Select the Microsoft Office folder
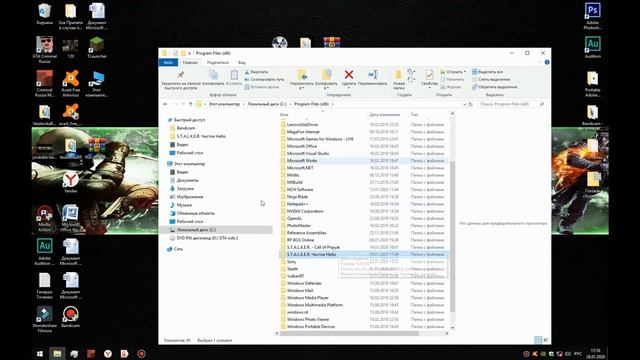 (302, 146)
